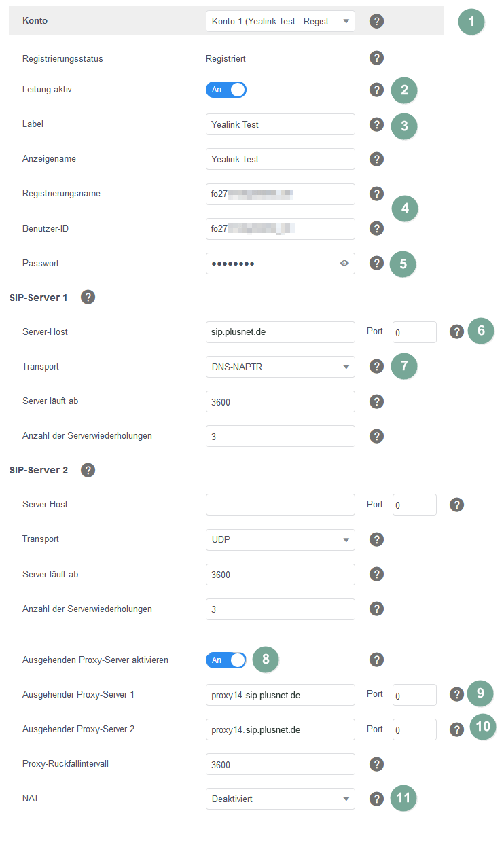
Task: Open the NAT dropdown
Action: pos(280,799)
